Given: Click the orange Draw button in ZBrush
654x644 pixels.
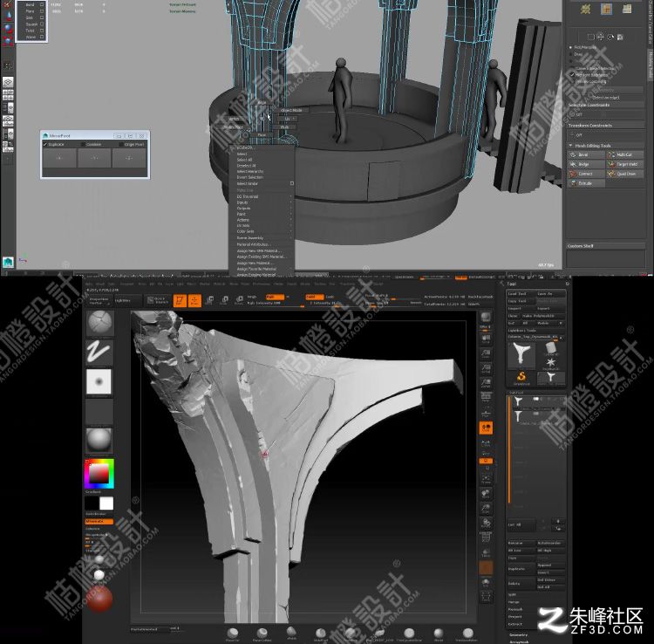Looking at the screenshot, I should (x=194, y=301).
